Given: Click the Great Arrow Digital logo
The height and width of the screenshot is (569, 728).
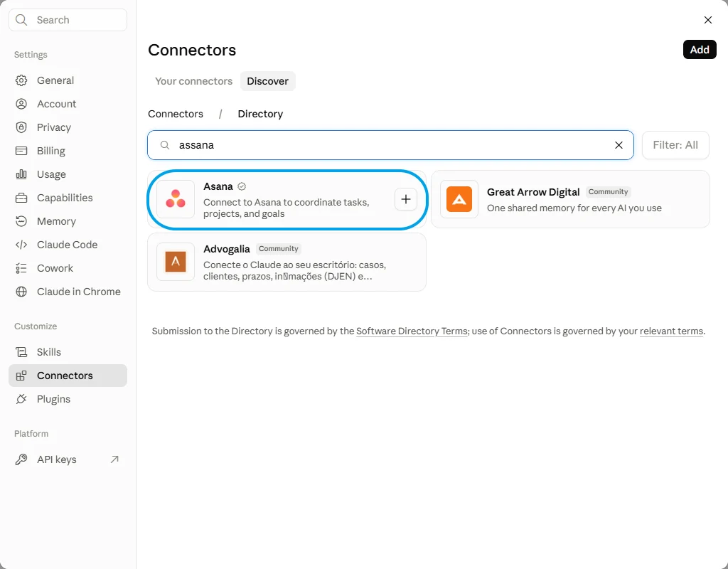Looking at the screenshot, I should [459, 199].
